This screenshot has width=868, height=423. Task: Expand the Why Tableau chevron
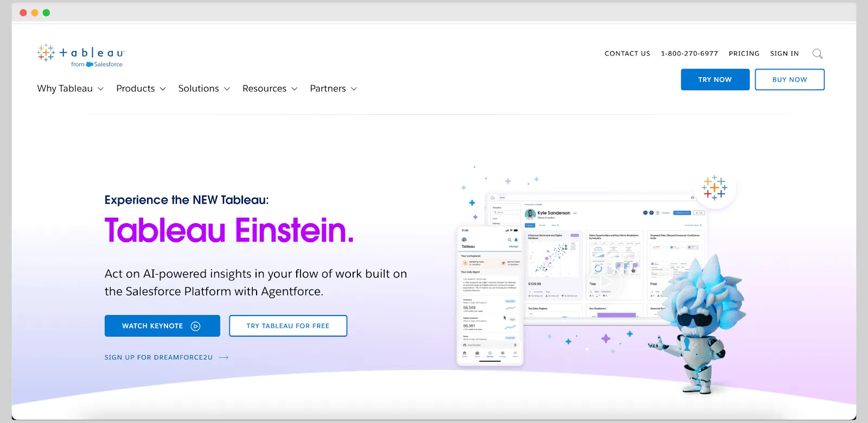click(100, 89)
